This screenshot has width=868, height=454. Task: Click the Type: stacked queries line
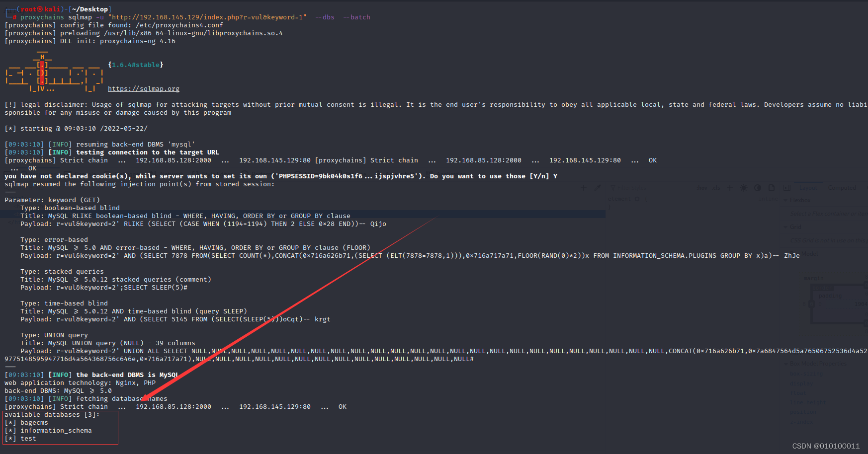[x=62, y=272]
